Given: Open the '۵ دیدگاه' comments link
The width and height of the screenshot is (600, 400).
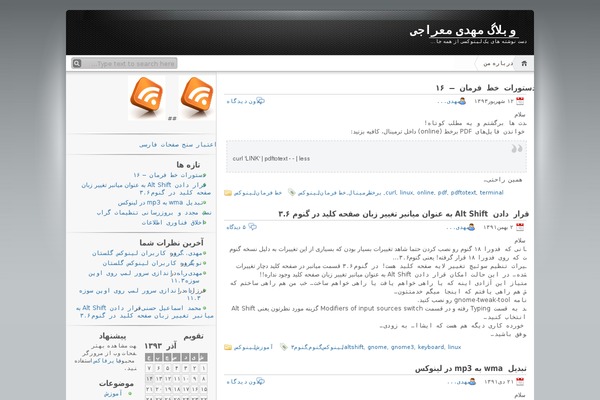Looking at the screenshot, I should click(236, 227).
